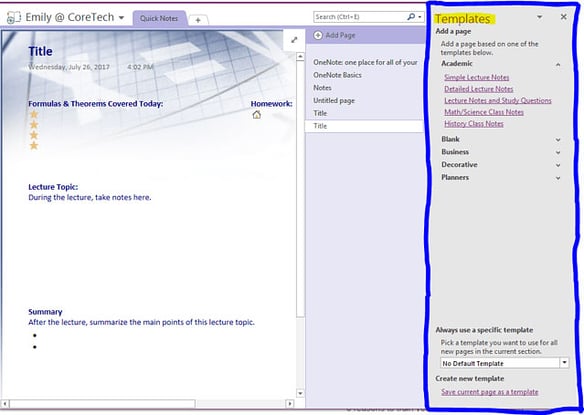This screenshot has height=415, width=584.
Task: Open the Notes page in the list
Action: pos(322,88)
